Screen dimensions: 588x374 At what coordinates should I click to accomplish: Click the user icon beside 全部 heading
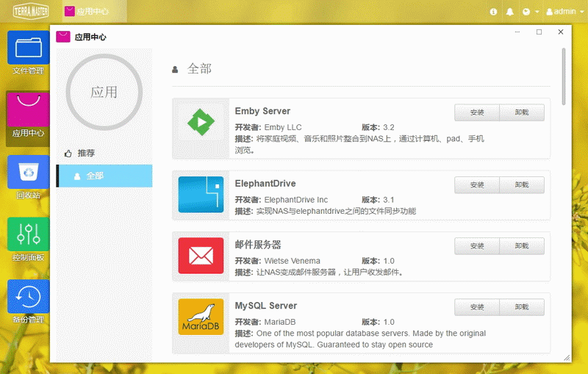click(x=175, y=69)
